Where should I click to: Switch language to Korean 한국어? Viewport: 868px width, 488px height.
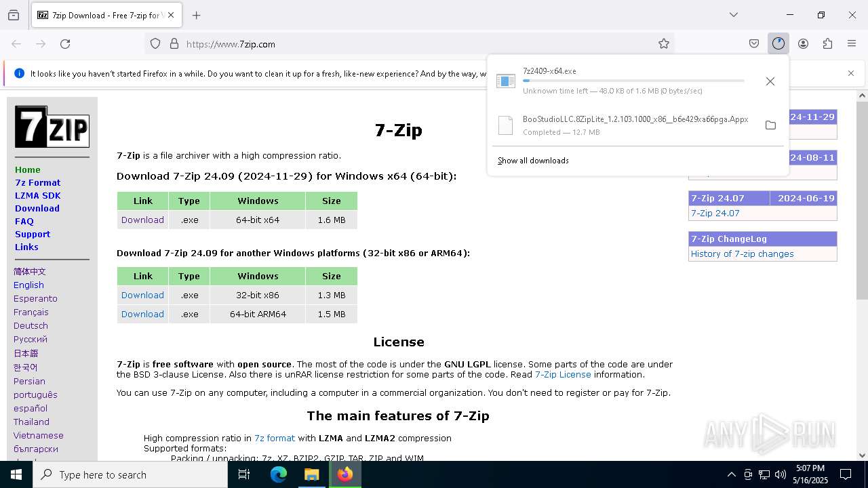tap(26, 367)
